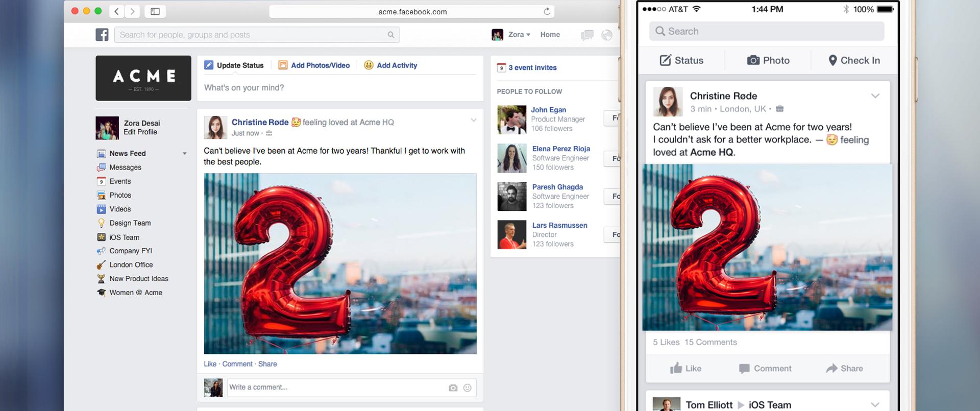The image size is (980, 411).
Task: Open the messages chat bubbles icon in top bar
Action: click(587, 35)
